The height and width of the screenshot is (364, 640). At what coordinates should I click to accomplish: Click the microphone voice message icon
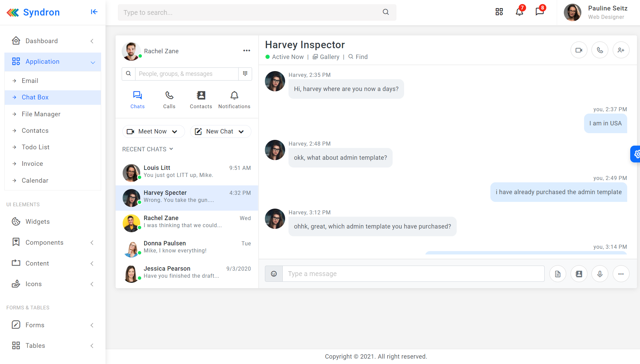click(x=600, y=274)
